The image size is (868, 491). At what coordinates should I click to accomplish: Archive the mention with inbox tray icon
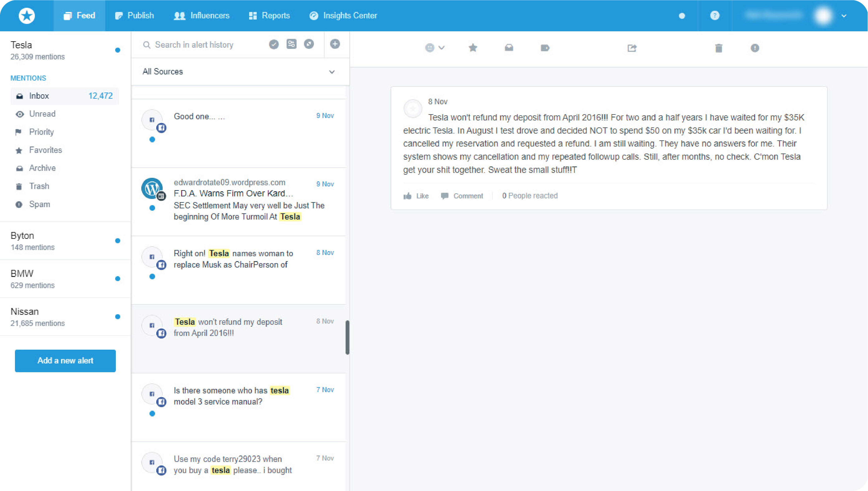(509, 48)
